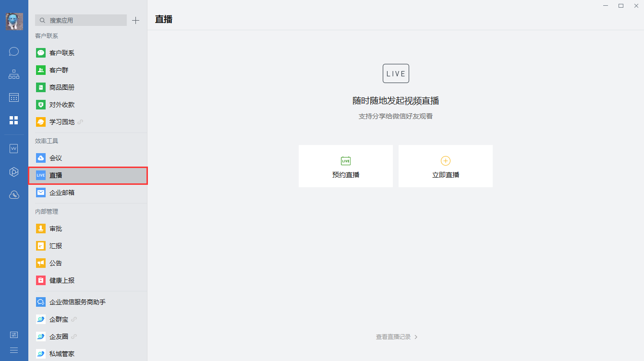644x361 pixels.
Task: Select 会议 in the efficiency tools
Action: pos(56,158)
